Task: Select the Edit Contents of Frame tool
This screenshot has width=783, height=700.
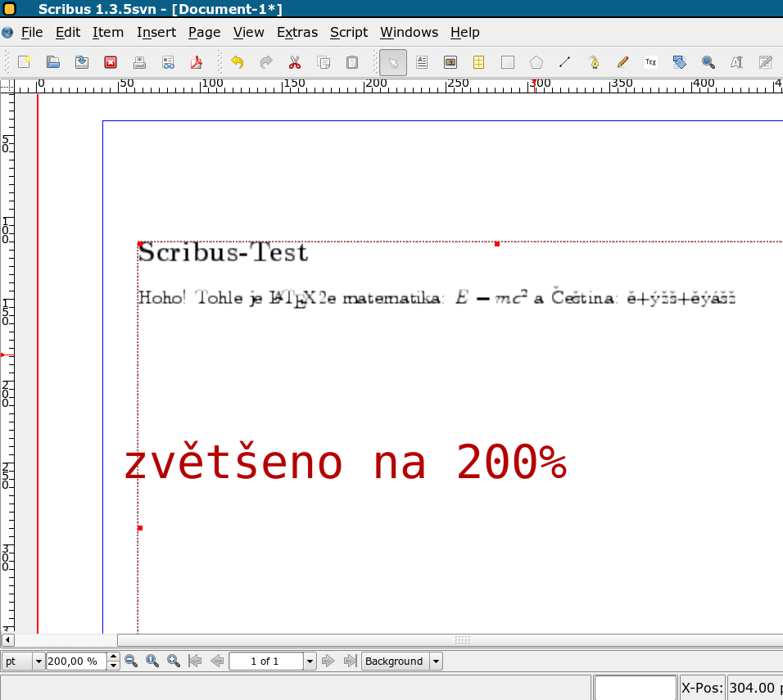Action: click(x=737, y=62)
